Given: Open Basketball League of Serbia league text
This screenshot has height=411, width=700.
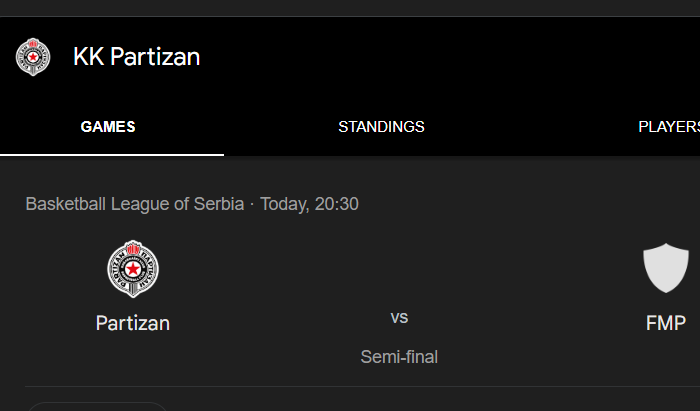Looking at the screenshot, I should (135, 204).
